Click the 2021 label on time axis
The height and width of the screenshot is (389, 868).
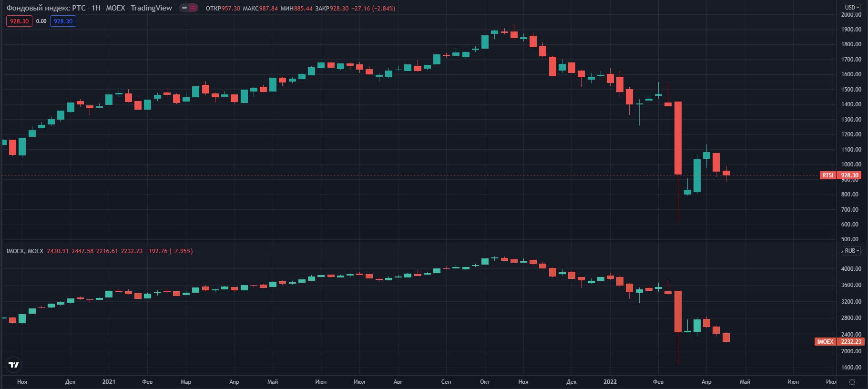[109, 382]
